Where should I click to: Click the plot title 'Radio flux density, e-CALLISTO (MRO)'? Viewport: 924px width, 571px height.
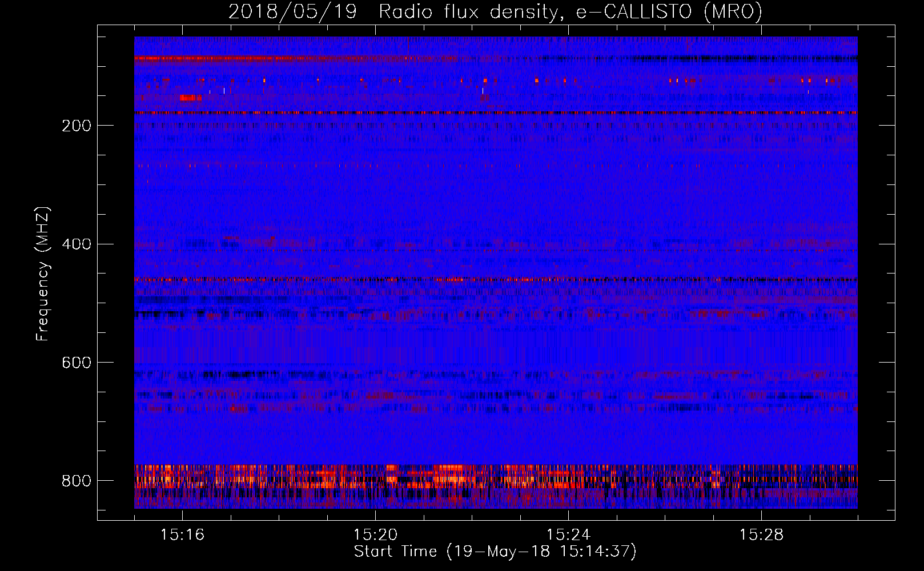[571, 12]
